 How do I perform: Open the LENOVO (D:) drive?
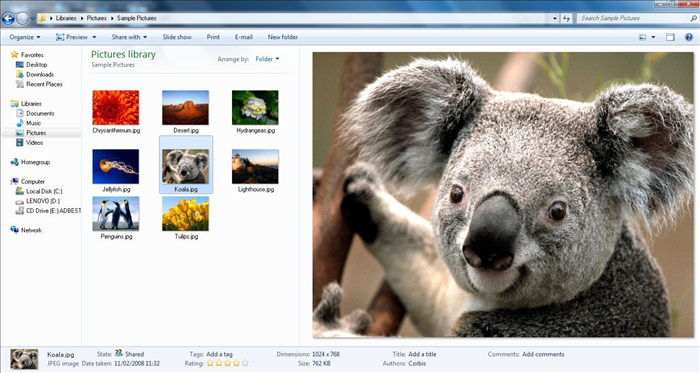[38, 201]
